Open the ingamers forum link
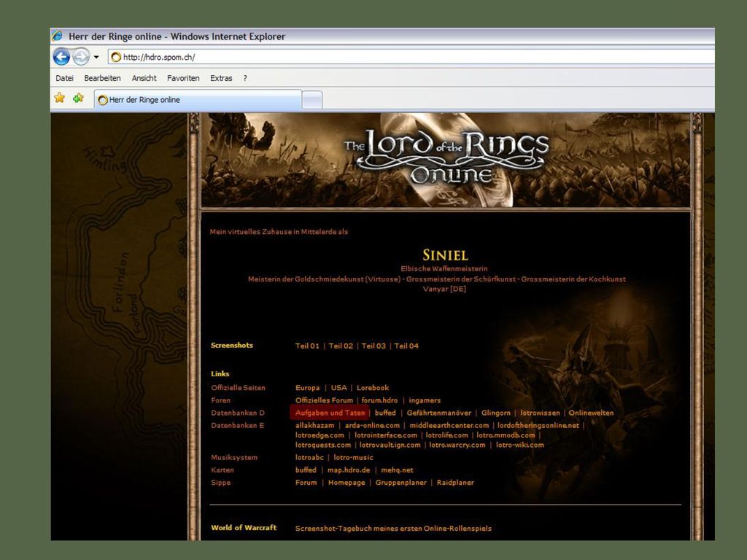Screen dimensions: 747x560 pyautogui.click(x=425, y=400)
